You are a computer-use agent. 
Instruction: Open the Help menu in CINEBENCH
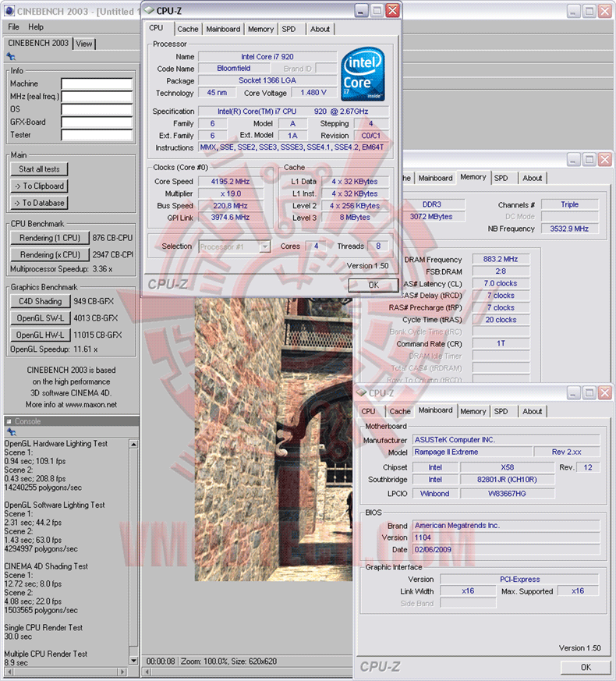click(36, 27)
